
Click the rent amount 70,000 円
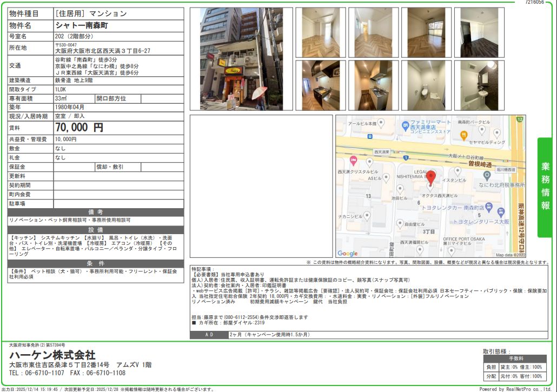point(79,128)
